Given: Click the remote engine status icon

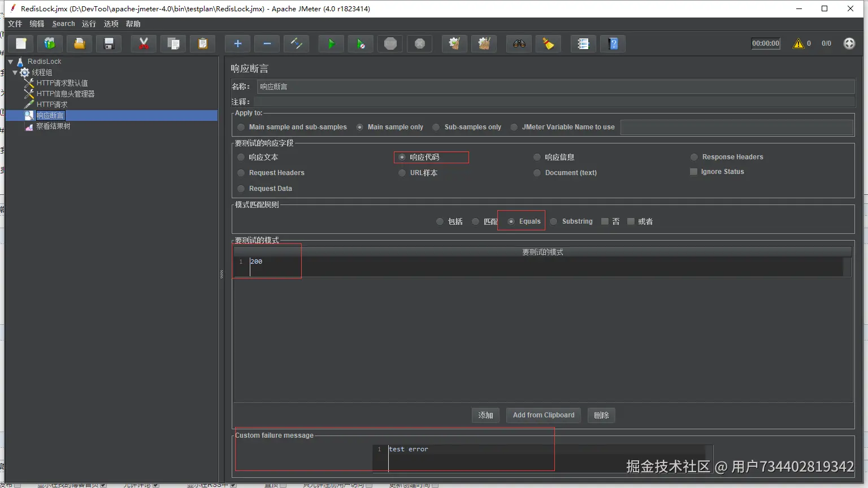Looking at the screenshot, I should point(849,43).
